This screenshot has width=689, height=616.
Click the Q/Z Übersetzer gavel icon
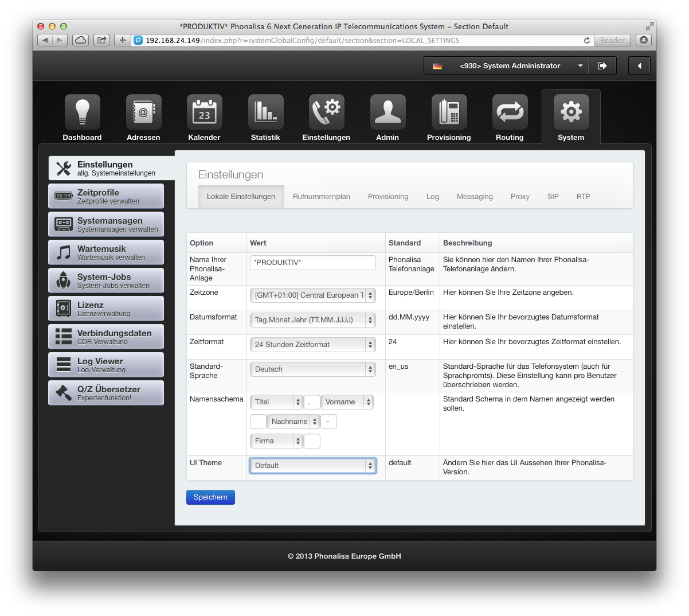63,393
